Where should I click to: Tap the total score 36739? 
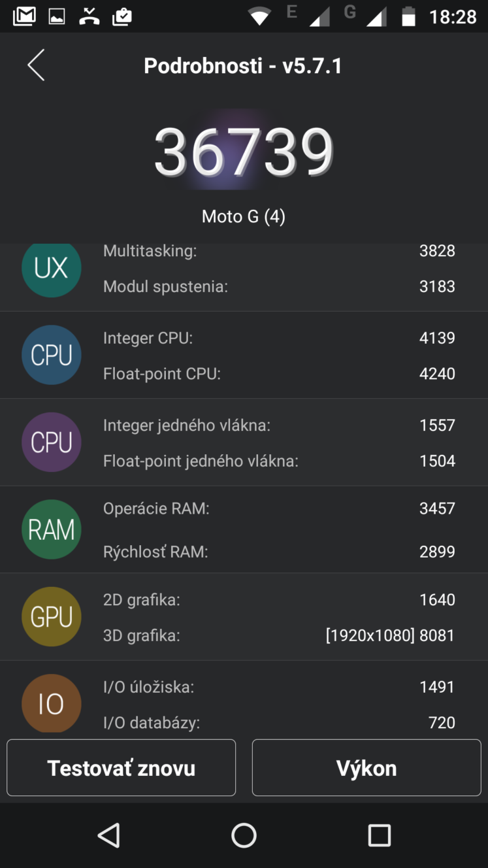coord(244,152)
